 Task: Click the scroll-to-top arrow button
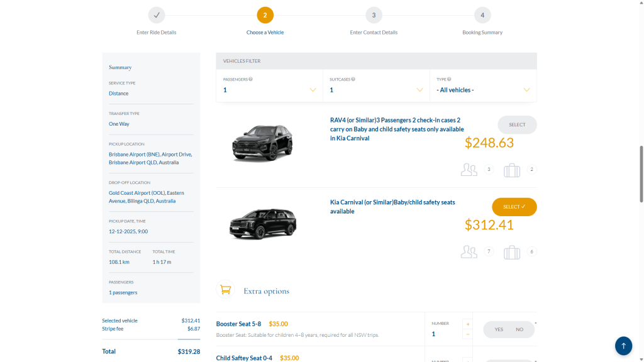click(623, 345)
